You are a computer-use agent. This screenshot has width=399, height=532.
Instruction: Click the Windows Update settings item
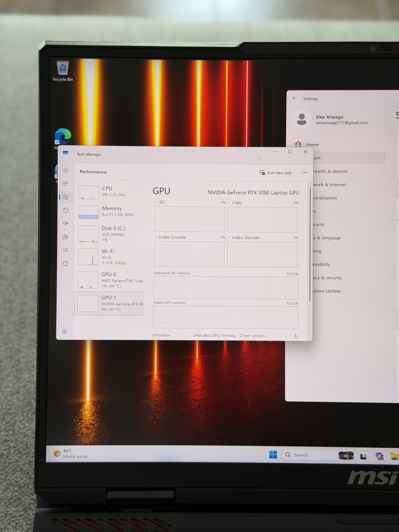[327, 291]
